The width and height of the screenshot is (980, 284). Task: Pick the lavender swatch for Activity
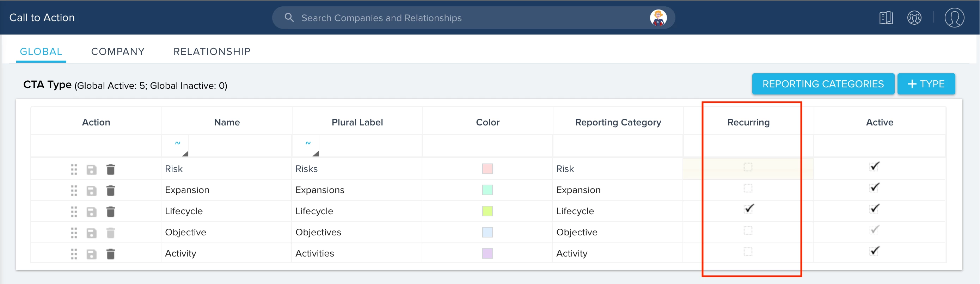click(x=487, y=253)
